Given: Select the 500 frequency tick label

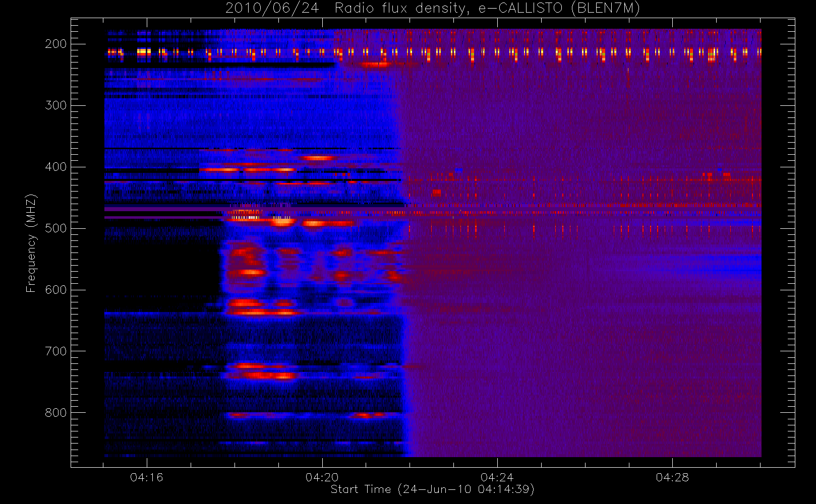Looking at the screenshot, I should pos(56,228).
